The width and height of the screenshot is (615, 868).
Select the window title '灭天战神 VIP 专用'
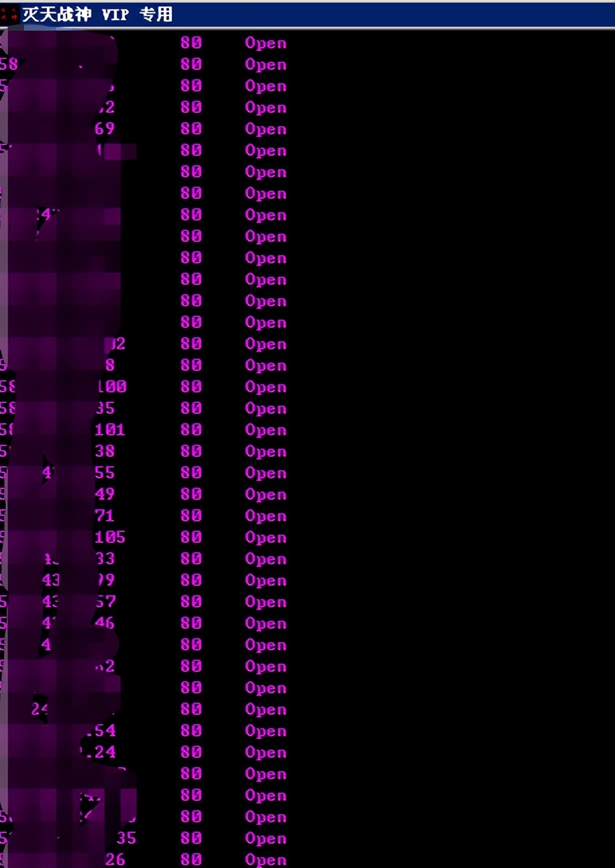click(x=97, y=14)
